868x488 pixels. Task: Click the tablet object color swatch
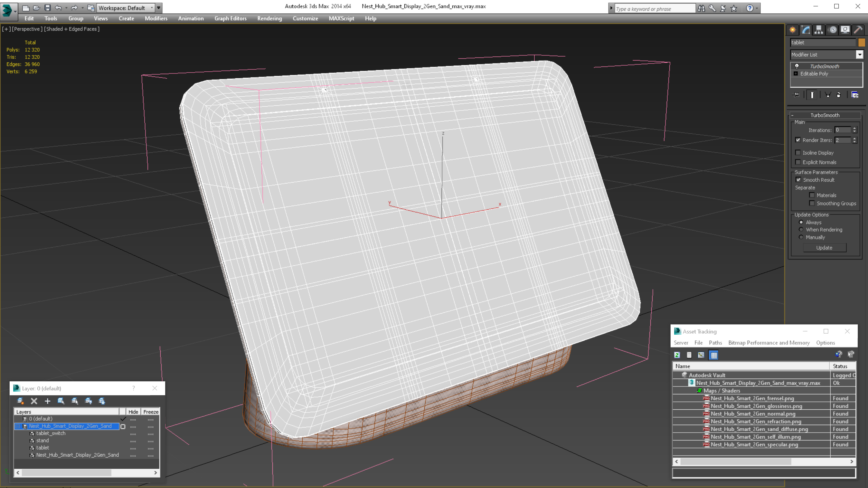(x=861, y=42)
